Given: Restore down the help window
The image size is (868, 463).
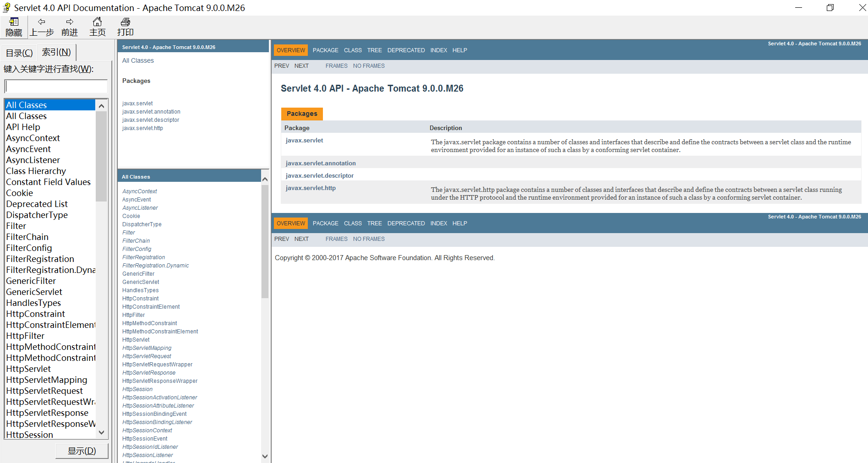Looking at the screenshot, I should [830, 8].
